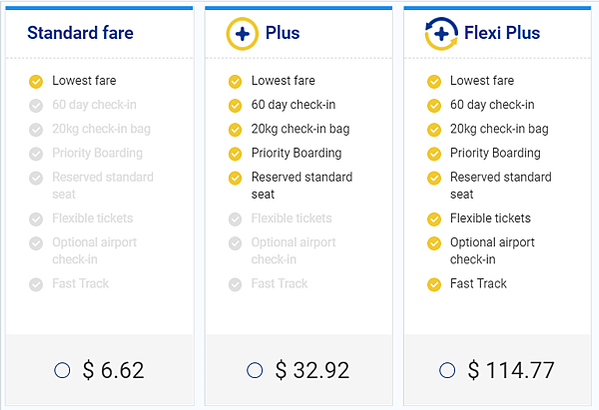
Task: Select the Plus fare $32.92 radio button
Action: (x=254, y=370)
